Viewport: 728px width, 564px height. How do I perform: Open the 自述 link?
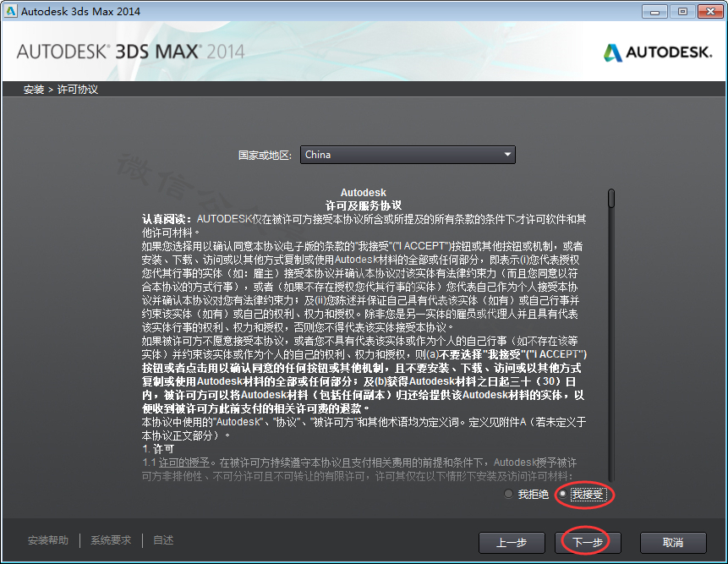pyautogui.click(x=163, y=540)
